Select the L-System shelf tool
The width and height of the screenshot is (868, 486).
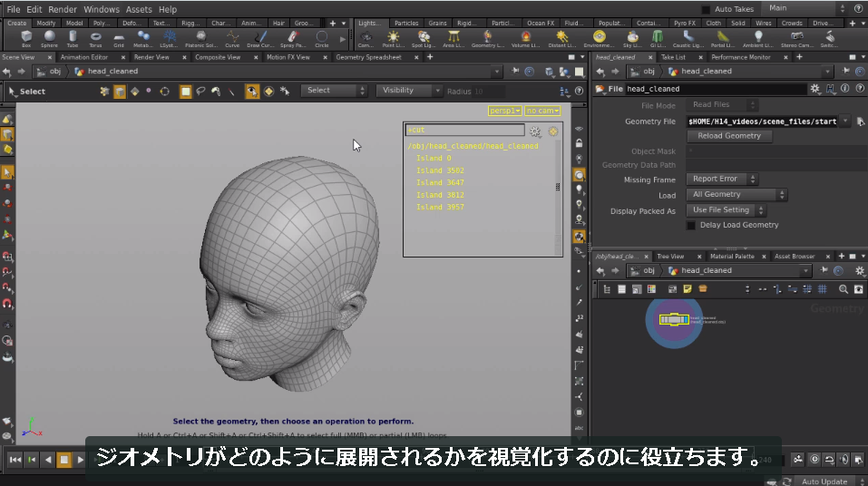click(x=169, y=39)
